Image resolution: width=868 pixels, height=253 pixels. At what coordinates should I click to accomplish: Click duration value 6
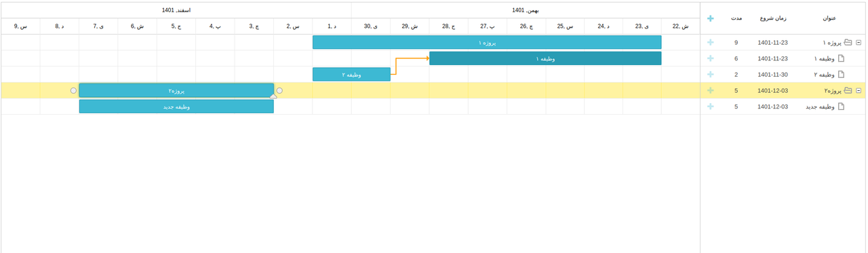click(x=736, y=58)
